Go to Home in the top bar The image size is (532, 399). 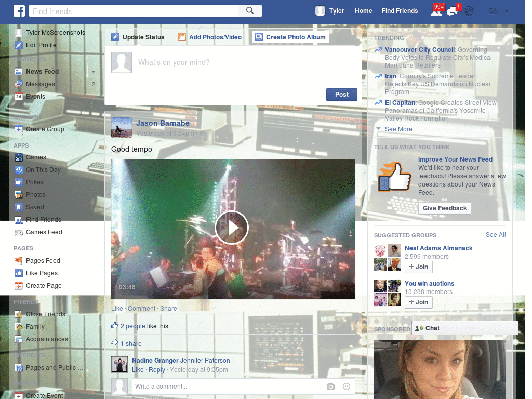point(363,11)
